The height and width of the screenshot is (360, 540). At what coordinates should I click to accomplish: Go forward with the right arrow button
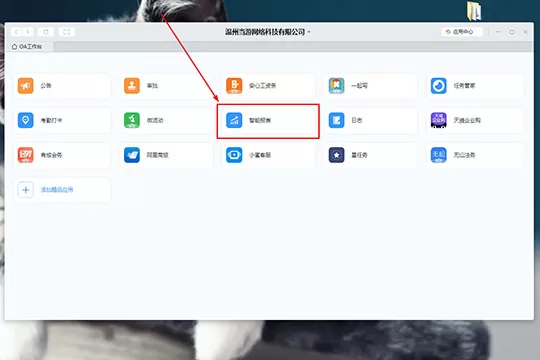point(28,32)
